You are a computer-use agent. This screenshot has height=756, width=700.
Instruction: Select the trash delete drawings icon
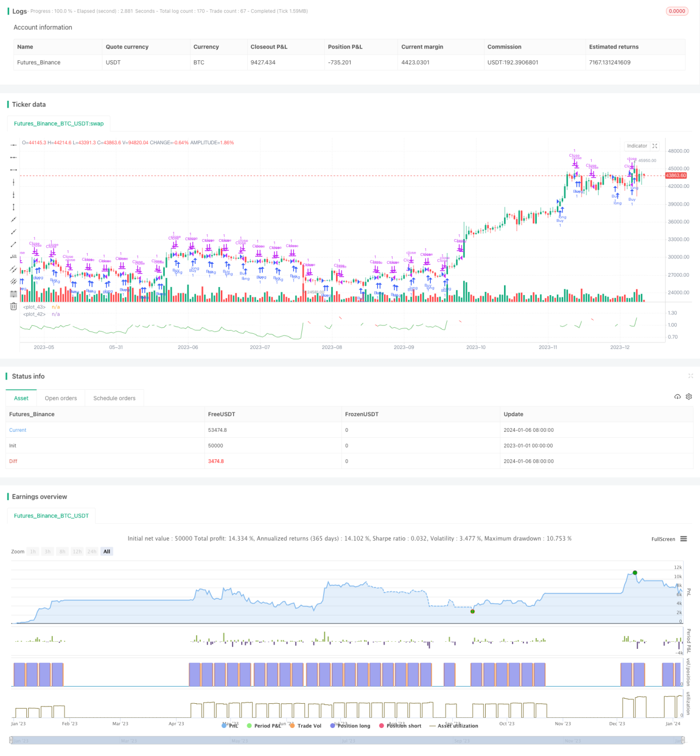(x=13, y=306)
